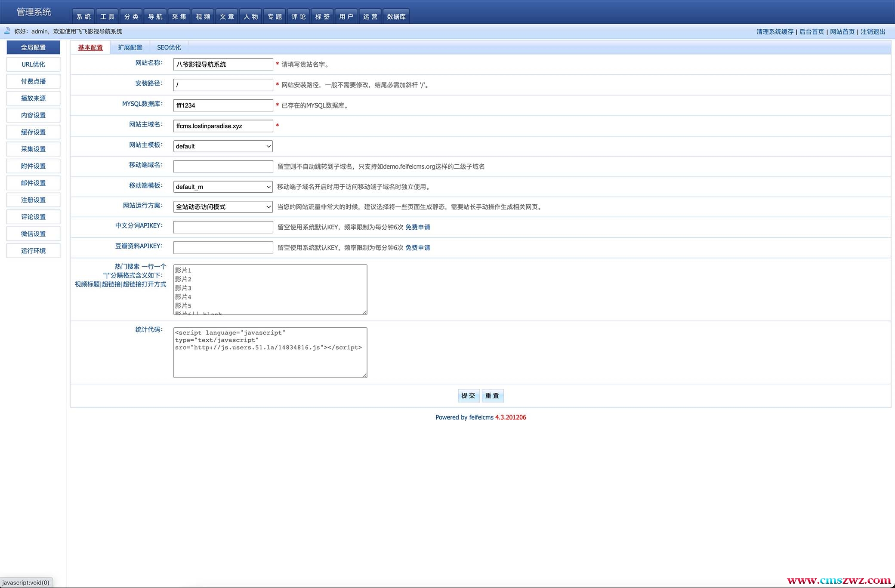
Task: Focus the 移动端域名 input field
Action: pyautogui.click(x=223, y=166)
